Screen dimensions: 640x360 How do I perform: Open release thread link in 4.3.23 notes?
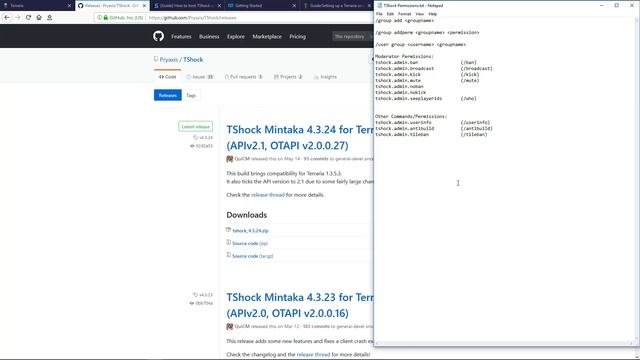(313, 354)
